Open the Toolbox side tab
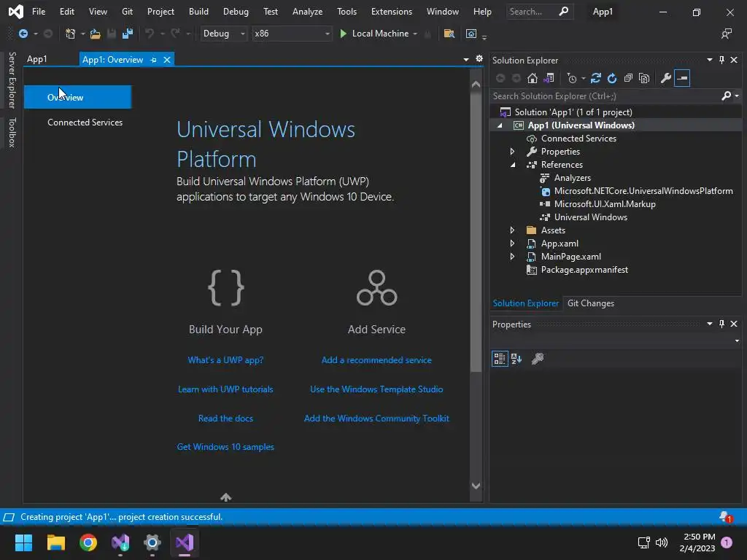Viewport: 747px width, 560px height. coord(12,133)
